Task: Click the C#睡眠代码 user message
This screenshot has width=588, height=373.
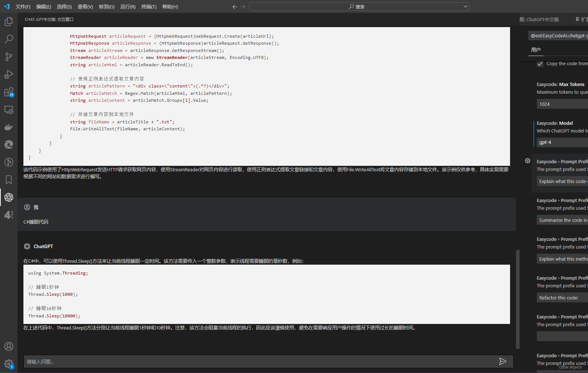Action: pos(36,222)
